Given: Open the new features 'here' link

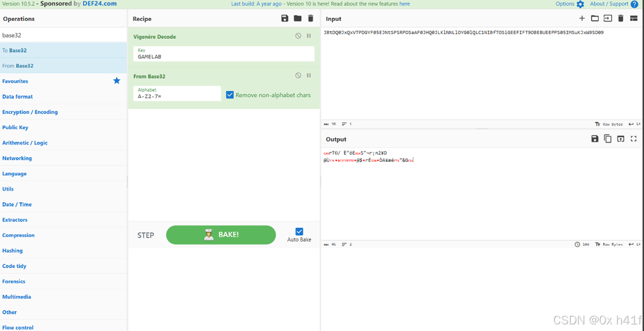Looking at the screenshot, I should 404,4.
